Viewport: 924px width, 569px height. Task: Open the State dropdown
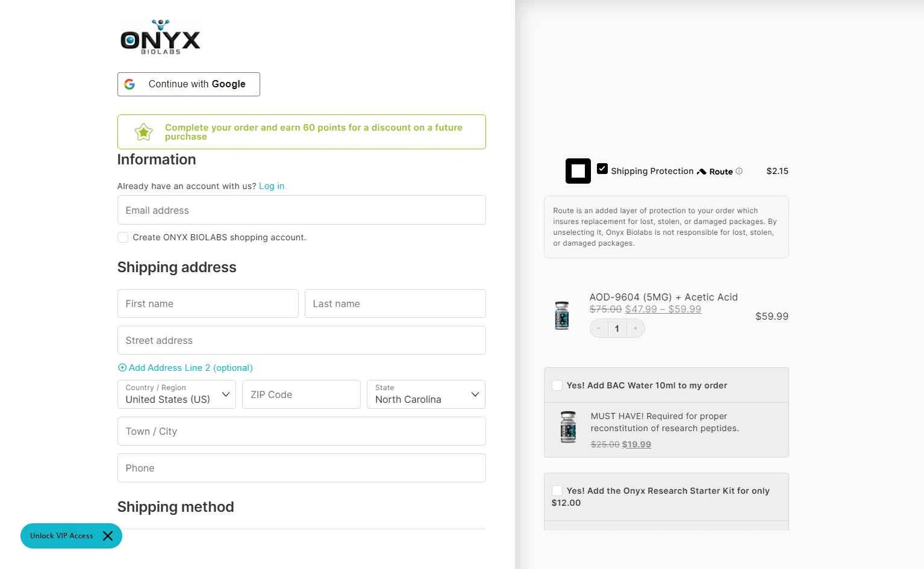click(x=426, y=394)
